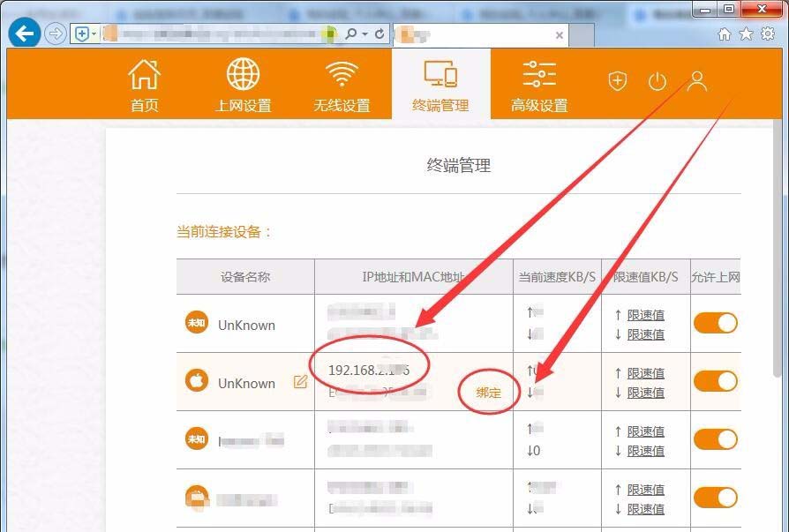789x532 pixels.
Task: Open browser favorites star icon
Action: tap(747, 34)
